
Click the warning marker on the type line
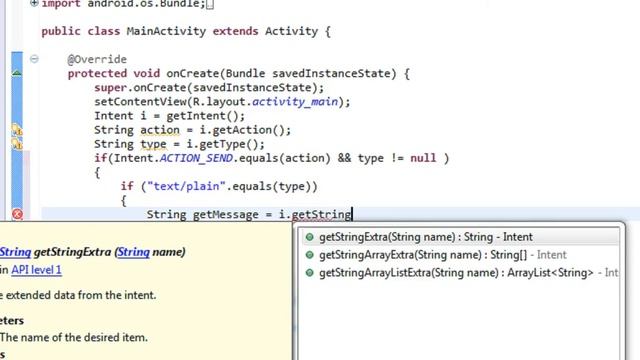[17, 144]
